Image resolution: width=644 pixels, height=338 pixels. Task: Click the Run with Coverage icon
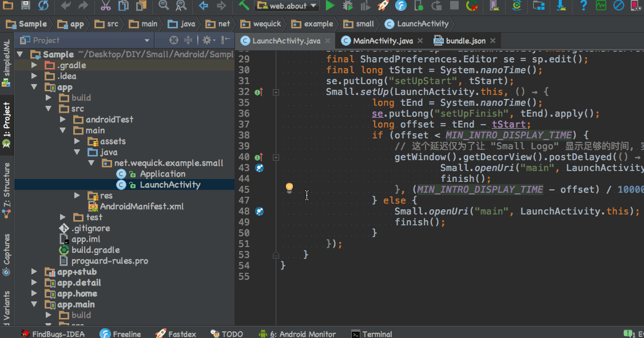coord(365,6)
